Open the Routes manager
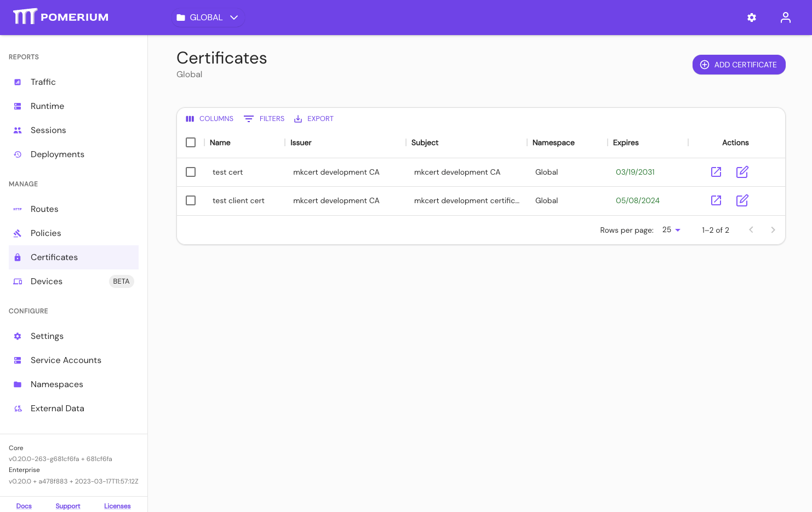 tap(44, 209)
